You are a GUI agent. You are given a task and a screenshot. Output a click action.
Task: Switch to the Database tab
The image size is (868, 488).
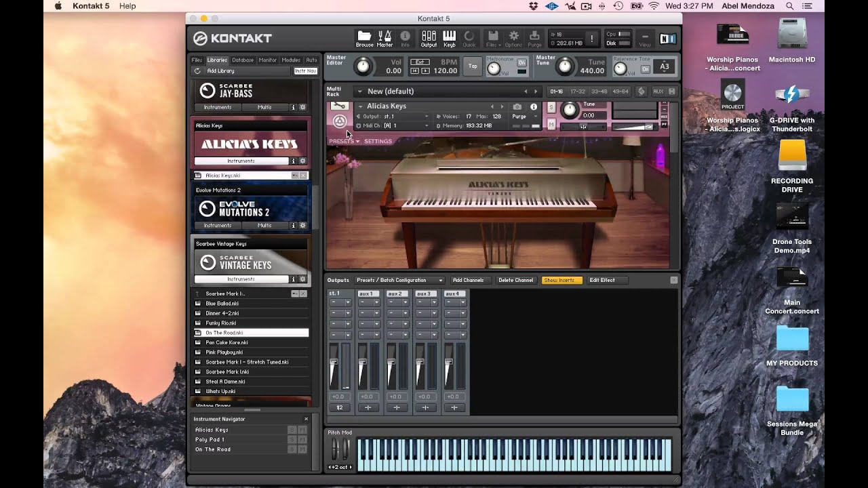pyautogui.click(x=243, y=60)
